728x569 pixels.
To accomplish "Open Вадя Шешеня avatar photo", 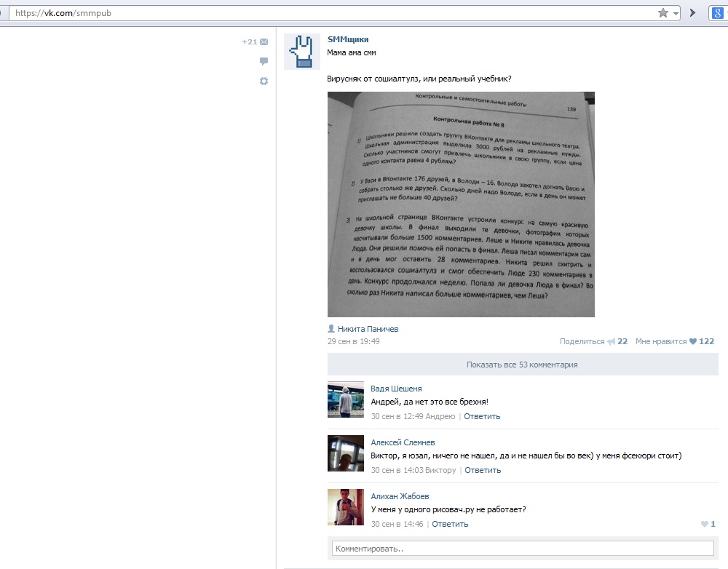I will pos(345,399).
